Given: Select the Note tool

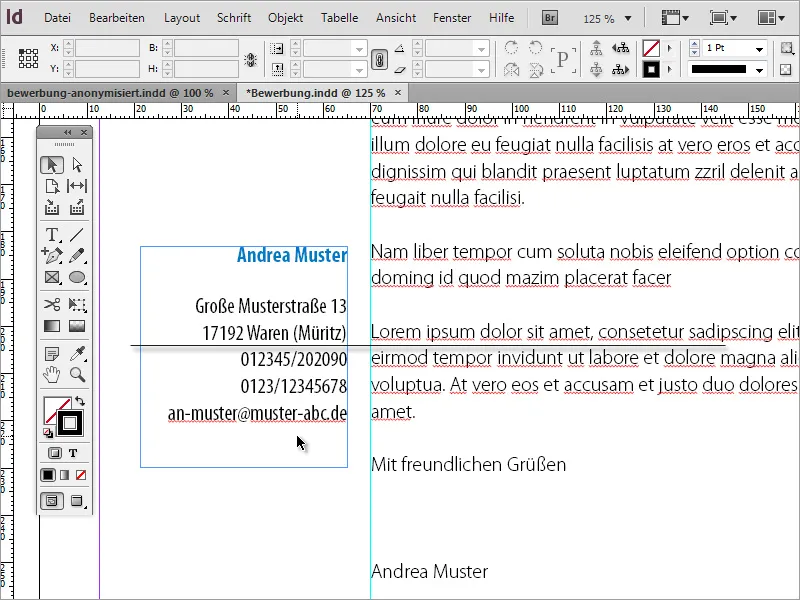Looking at the screenshot, I should tap(52, 354).
